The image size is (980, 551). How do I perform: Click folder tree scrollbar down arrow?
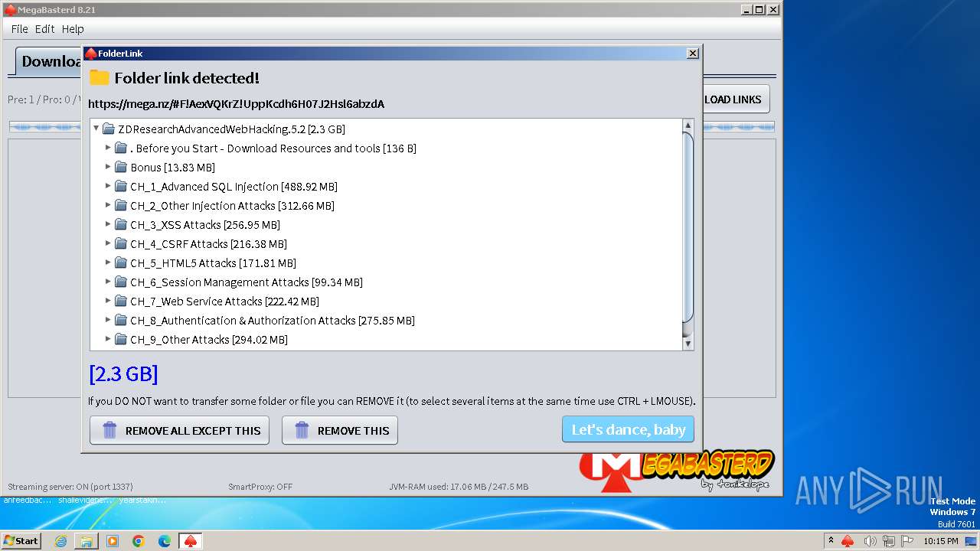(688, 344)
